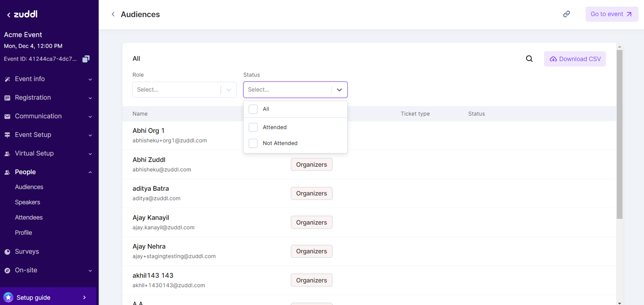The width and height of the screenshot is (644, 305).
Task: Open Speakers in the People menu
Action: pyautogui.click(x=27, y=202)
